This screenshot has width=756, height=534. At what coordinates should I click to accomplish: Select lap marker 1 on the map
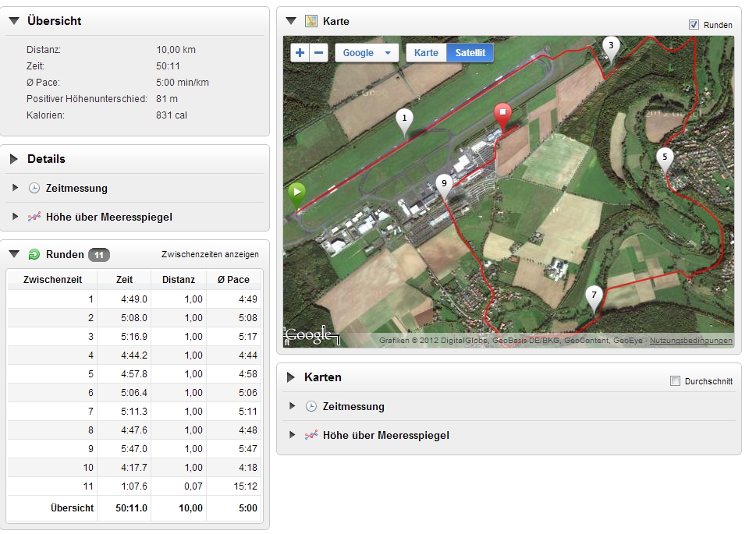(404, 120)
